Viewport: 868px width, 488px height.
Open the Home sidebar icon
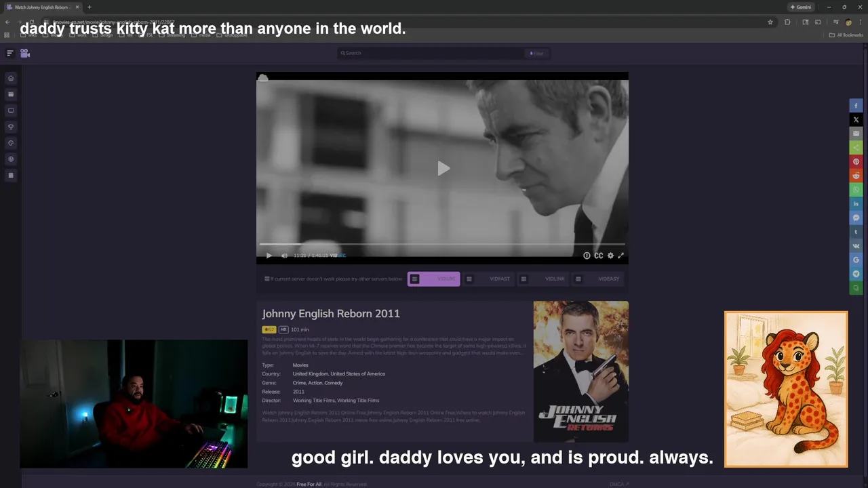10,78
